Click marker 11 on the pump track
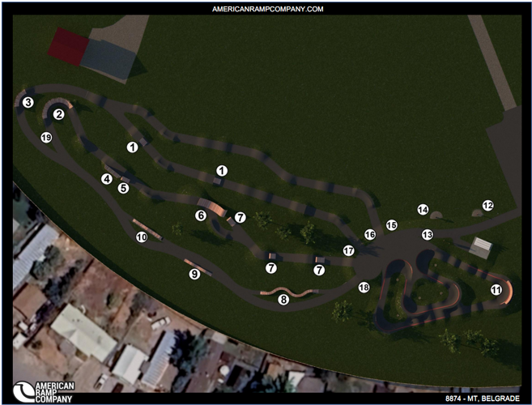The height and width of the screenshot is (405, 532). coord(496,289)
